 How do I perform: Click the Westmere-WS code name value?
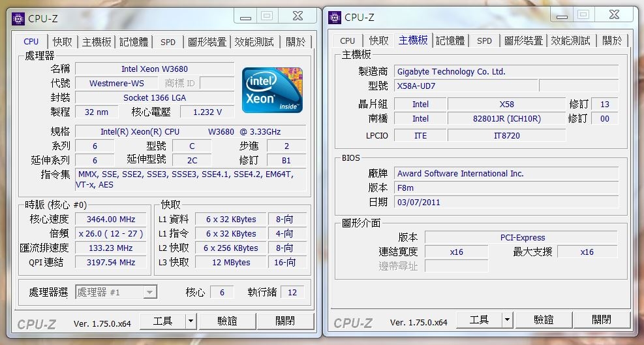click(x=117, y=84)
